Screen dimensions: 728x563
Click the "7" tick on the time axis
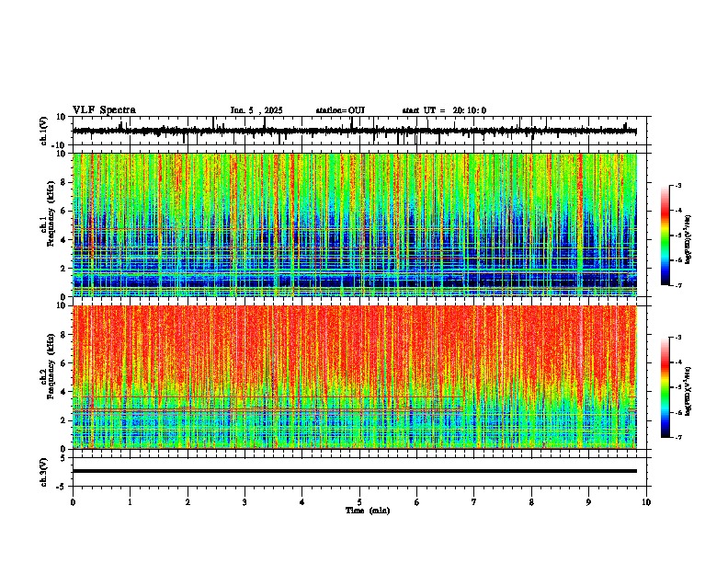point(474,502)
